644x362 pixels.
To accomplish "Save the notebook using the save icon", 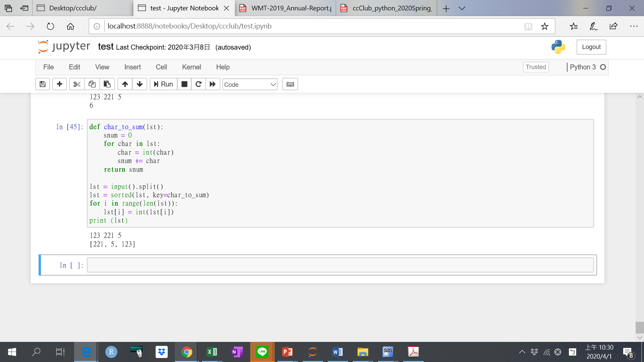I will [42, 84].
